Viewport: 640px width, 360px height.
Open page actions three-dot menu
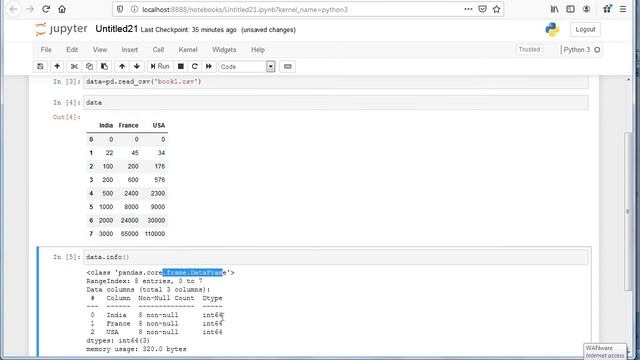tap(468, 9)
